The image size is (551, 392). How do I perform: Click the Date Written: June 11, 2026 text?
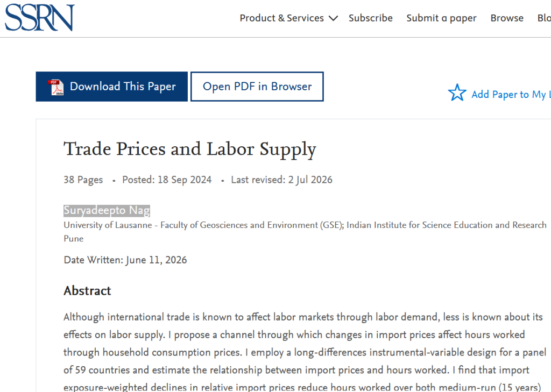click(125, 260)
